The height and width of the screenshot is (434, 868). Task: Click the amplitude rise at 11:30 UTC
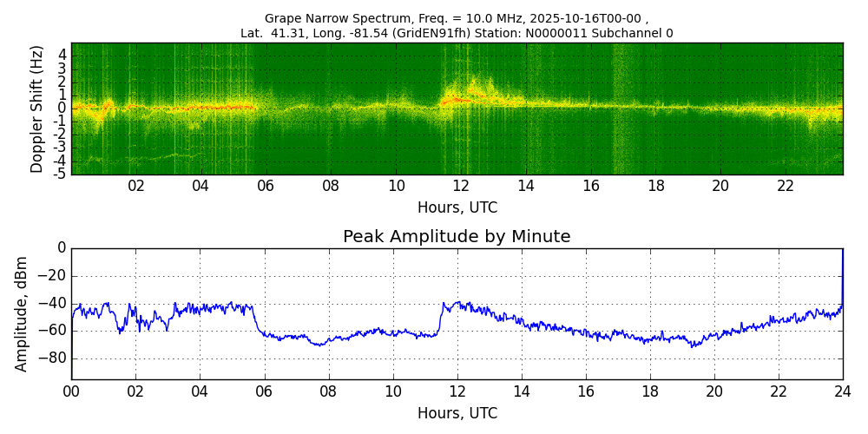[x=441, y=317]
